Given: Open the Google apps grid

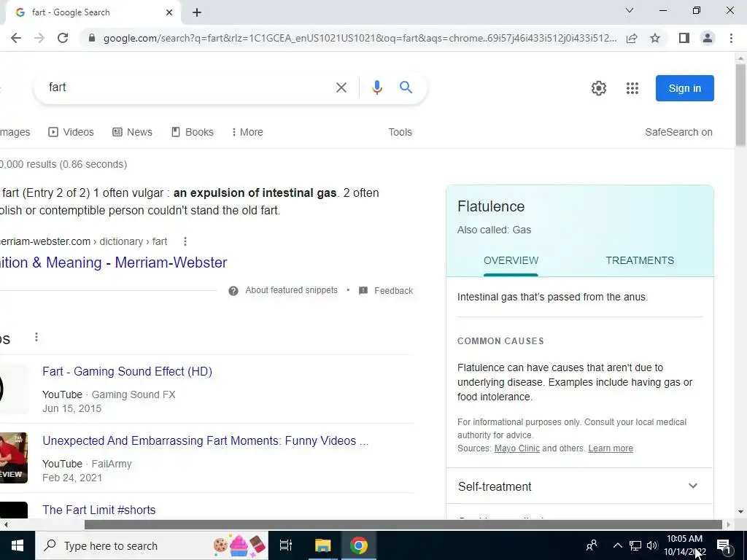Looking at the screenshot, I should pos(632,88).
